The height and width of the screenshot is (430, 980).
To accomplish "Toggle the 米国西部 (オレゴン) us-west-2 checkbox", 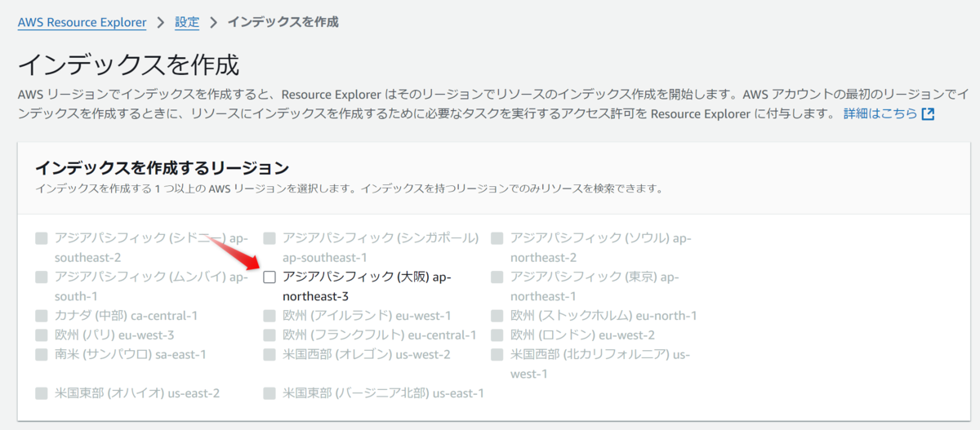I will [x=269, y=355].
